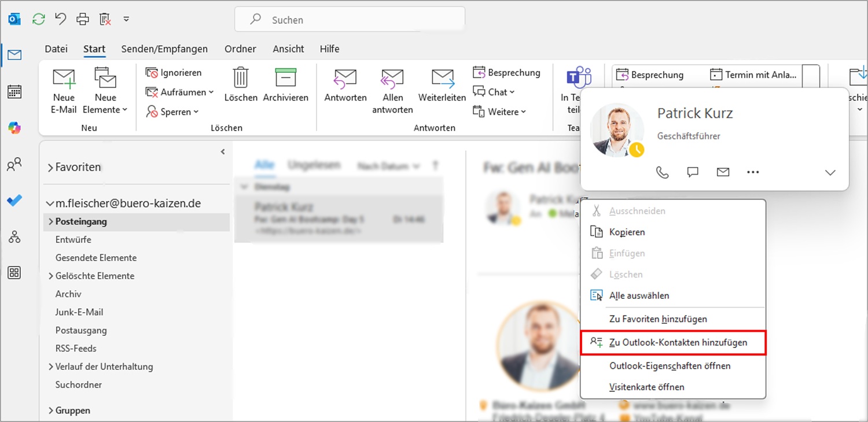Click the Ignorieren button
Viewport: 868px width, 422px height.
174,73
